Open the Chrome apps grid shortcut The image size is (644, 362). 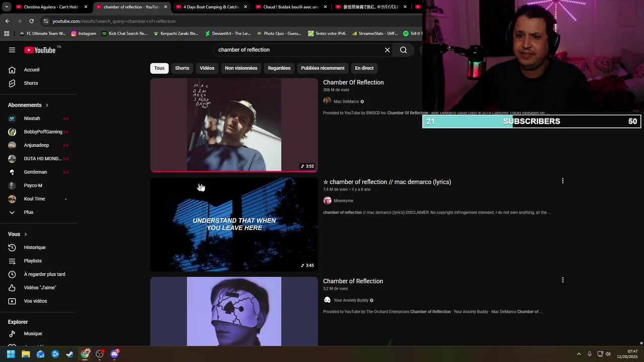point(7,34)
